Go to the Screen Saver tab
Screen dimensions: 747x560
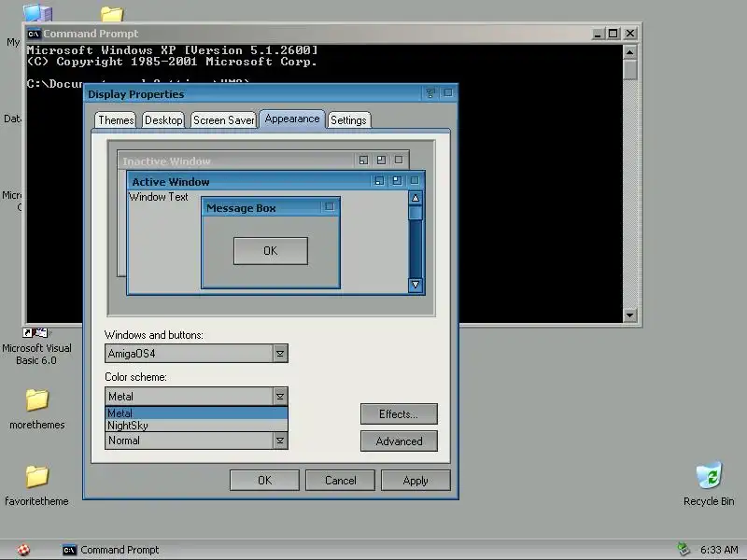pyautogui.click(x=223, y=120)
